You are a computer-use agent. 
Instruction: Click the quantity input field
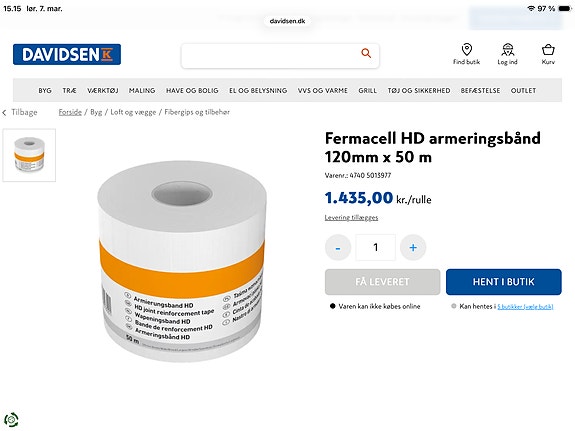tap(376, 248)
